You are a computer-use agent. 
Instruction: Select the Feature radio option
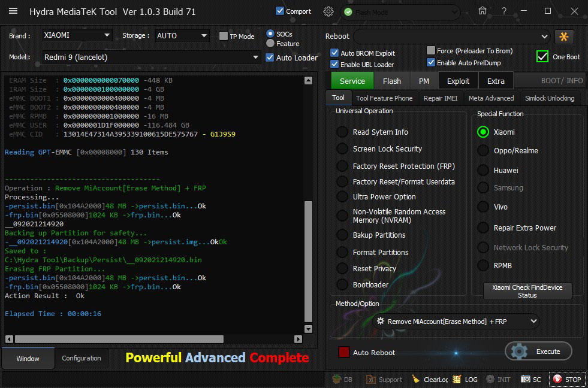pos(270,44)
